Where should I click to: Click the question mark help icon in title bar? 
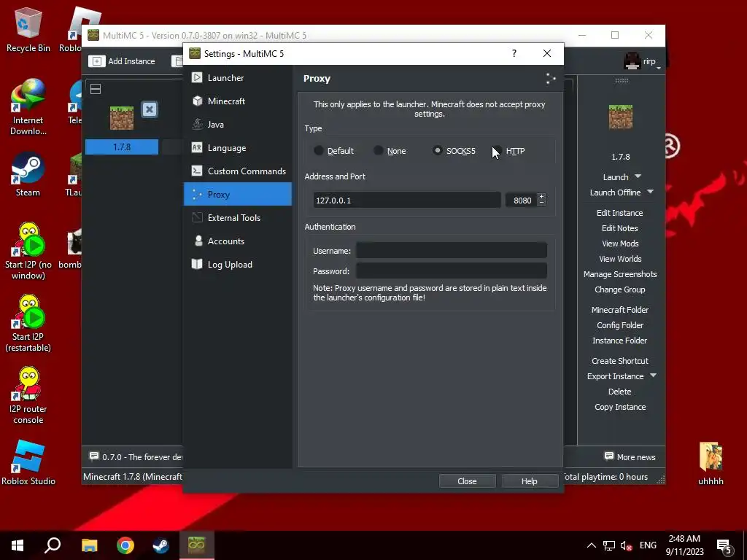click(x=514, y=53)
